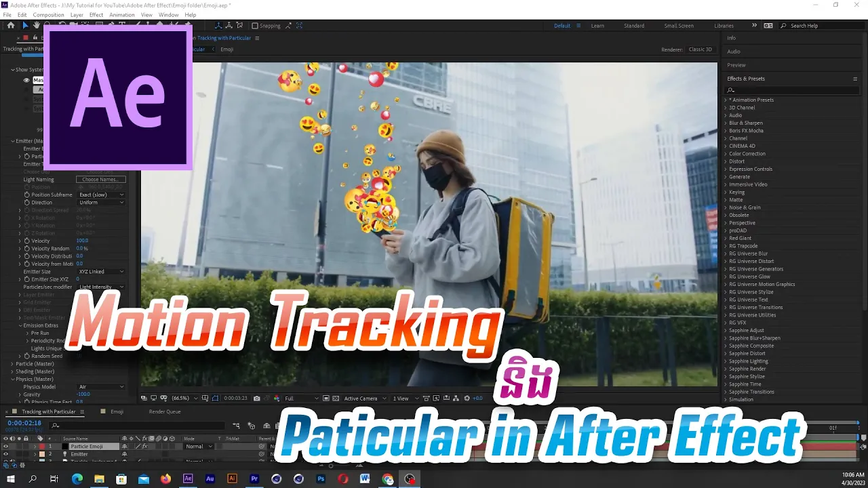868x488 pixels.
Task: Expand Color Correction effects category
Action: point(725,154)
